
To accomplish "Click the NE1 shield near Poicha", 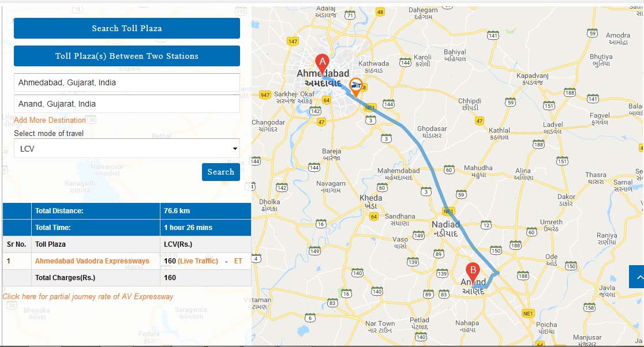I will 528,314.
